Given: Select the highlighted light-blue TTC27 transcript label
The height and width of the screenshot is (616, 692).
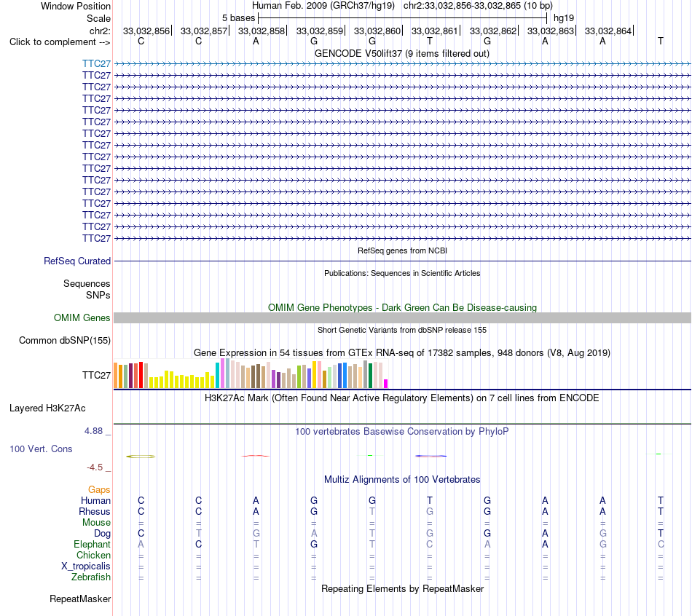Looking at the screenshot, I should pos(96,64).
